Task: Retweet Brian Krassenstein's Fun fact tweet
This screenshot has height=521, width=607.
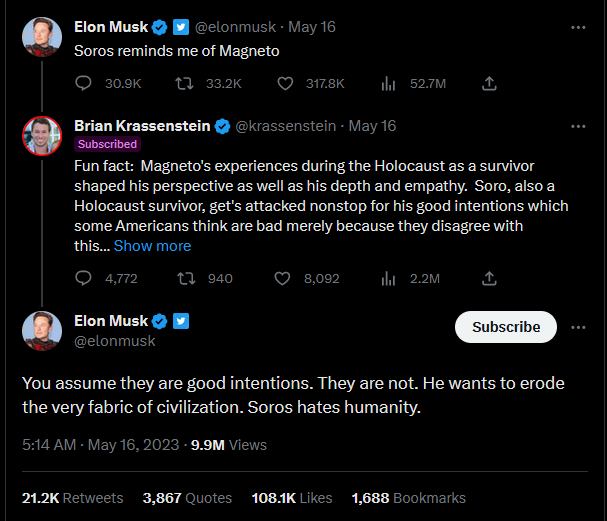Action: tap(183, 278)
